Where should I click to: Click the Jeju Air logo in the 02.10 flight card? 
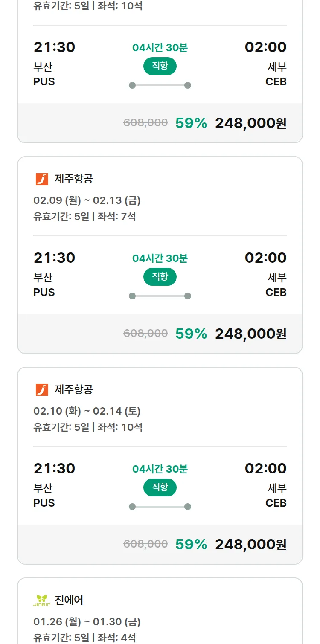[42, 390]
